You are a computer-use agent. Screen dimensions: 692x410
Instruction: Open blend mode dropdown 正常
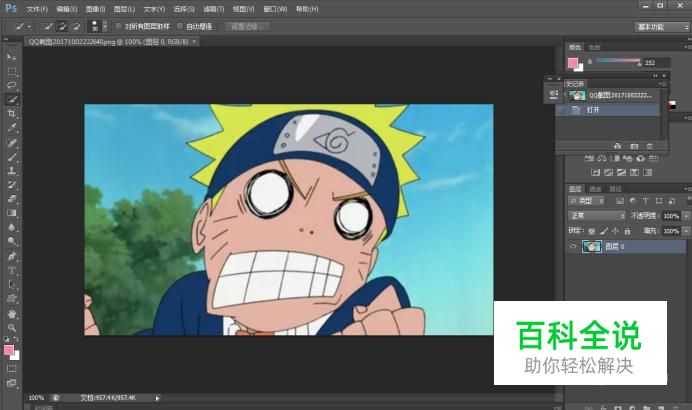[597, 216]
